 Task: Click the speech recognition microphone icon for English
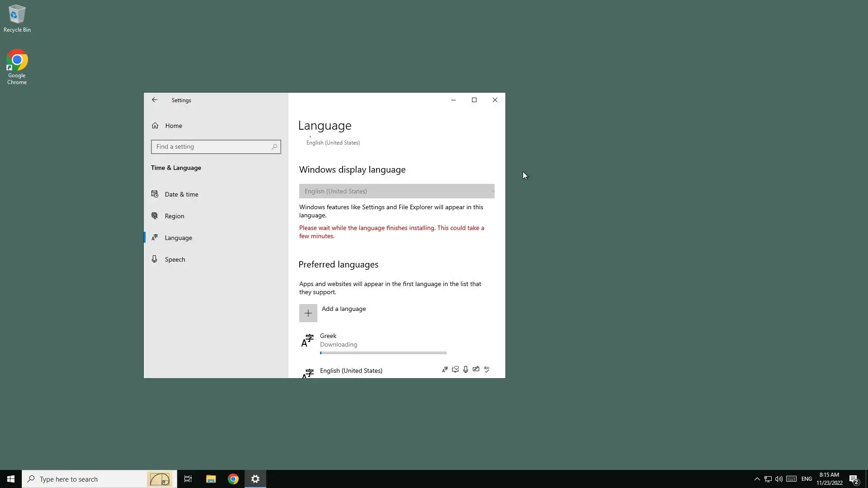tap(466, 370)
